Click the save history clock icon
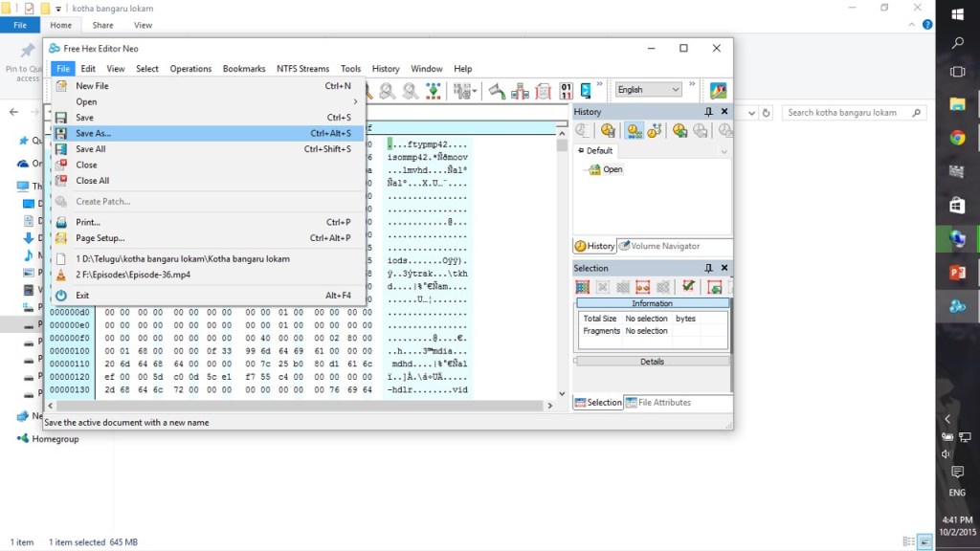Image resolution: width=980 pixels, height=551 pixels. point(680,130)
